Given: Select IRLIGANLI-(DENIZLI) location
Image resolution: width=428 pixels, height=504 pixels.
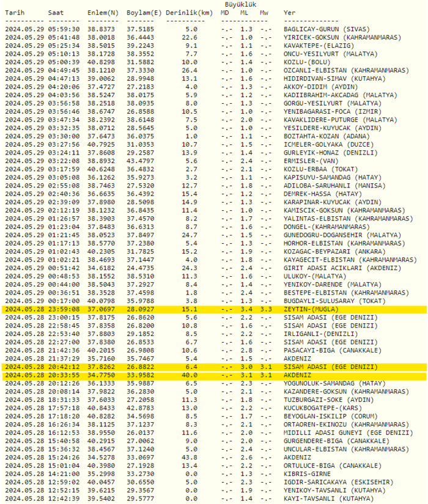Looking at the screenshot, I should coord(320,334).
